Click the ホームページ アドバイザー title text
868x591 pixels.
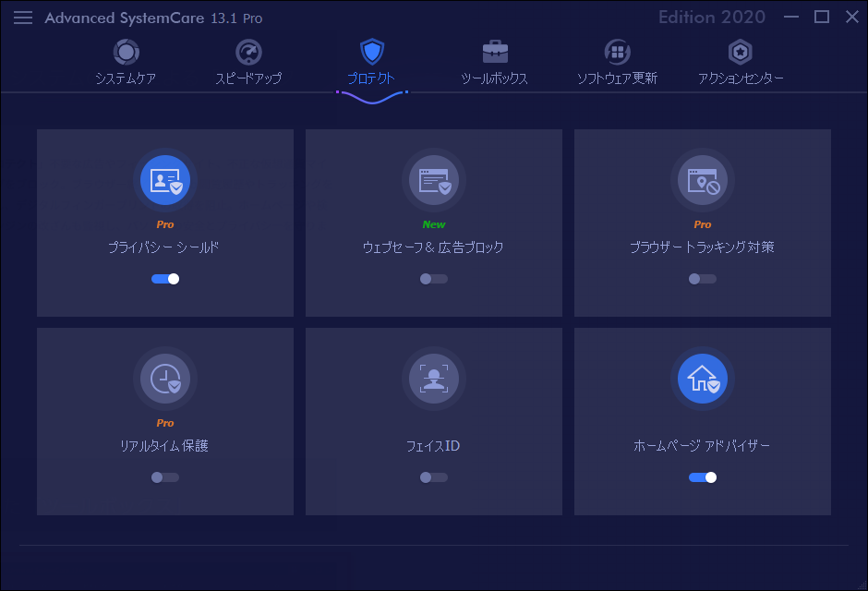(702, 446)
